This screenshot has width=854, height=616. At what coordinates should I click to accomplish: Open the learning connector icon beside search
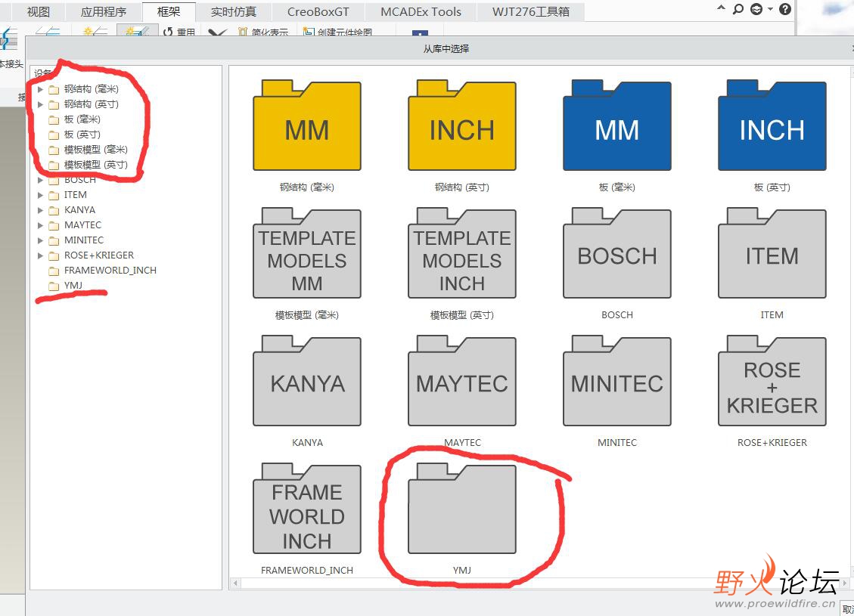(756, 9)
